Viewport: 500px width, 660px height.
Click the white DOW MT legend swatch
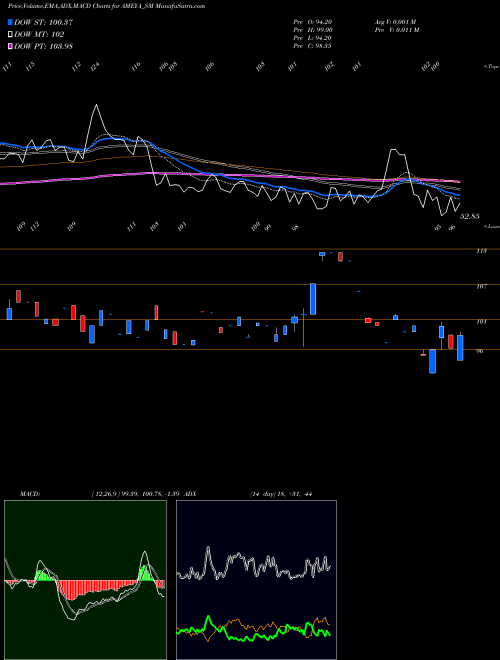(10, 35)
